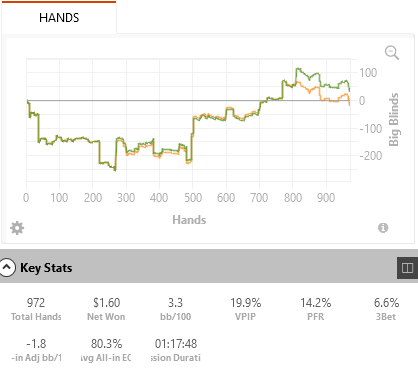Toggle the Key Stats column layout icon
Image resolution: width=418 pixels, height=375 pixels.
pos(407,268)
